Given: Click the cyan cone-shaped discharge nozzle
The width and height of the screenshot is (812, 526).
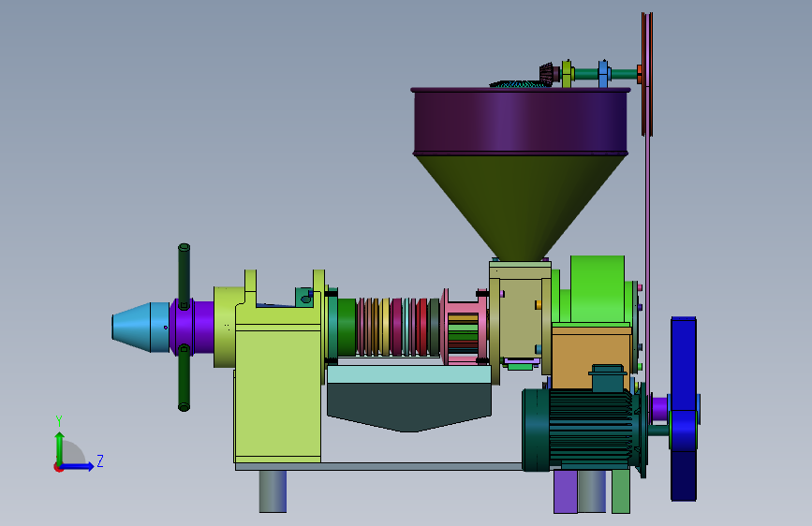Looking at the screenshot, I should tap(140, 328).
